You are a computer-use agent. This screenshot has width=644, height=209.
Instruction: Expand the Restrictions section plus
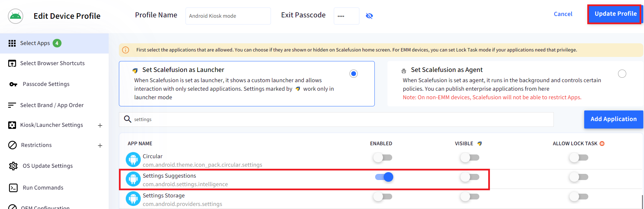tap(100, 146)
